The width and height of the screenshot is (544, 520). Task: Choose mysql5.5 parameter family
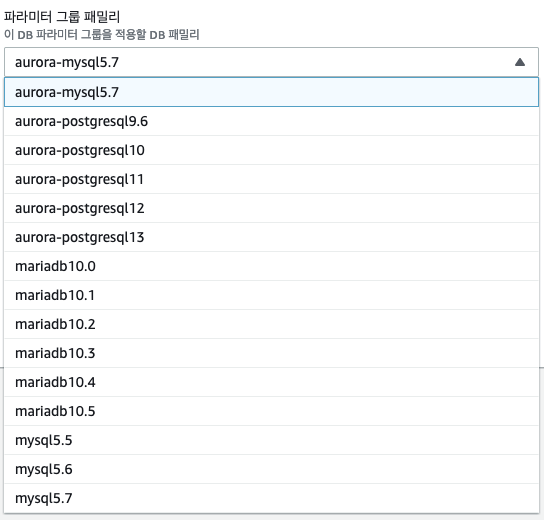[271, 440]
